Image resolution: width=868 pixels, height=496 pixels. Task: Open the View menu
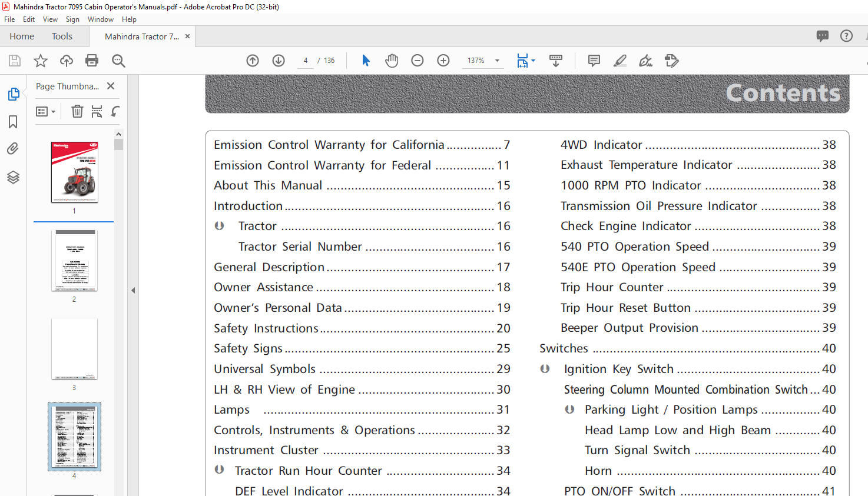[50, 19]
